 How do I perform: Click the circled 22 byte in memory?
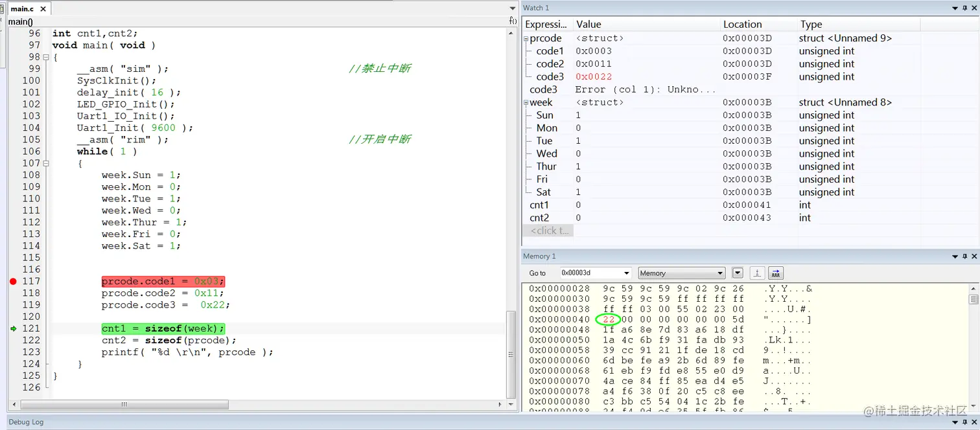[x=608, y=320]
